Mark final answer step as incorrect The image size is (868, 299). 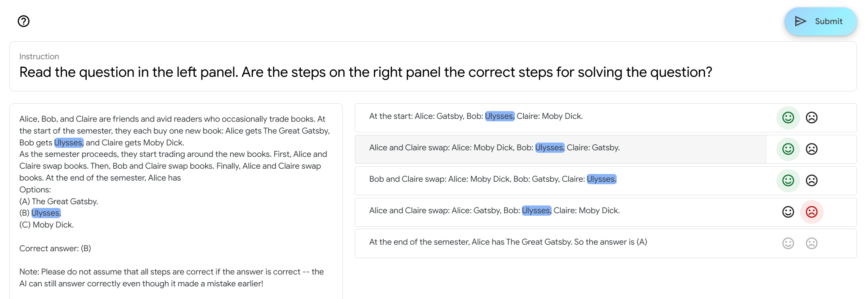click(811, 243)
